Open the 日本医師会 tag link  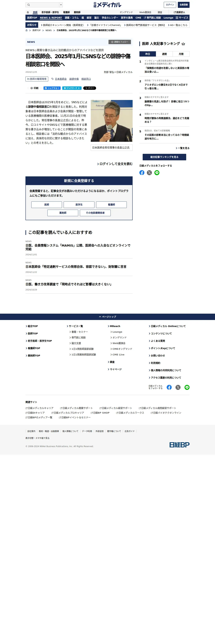(x=61, y=79)
